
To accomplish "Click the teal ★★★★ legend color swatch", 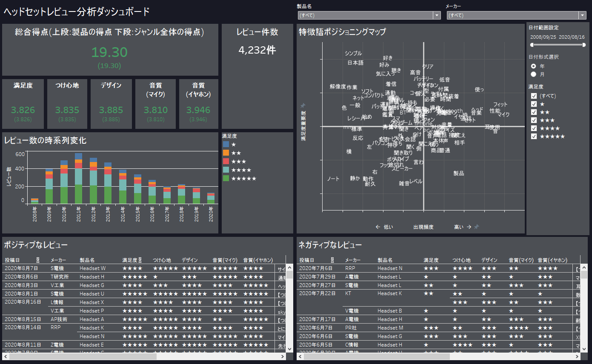I will 226,170.
